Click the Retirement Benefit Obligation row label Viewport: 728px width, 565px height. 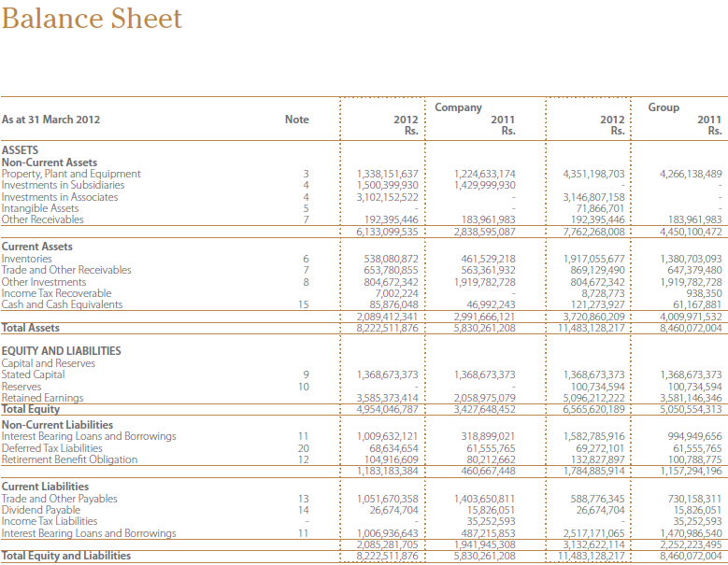pyautogui.click(x=69, y=459)
